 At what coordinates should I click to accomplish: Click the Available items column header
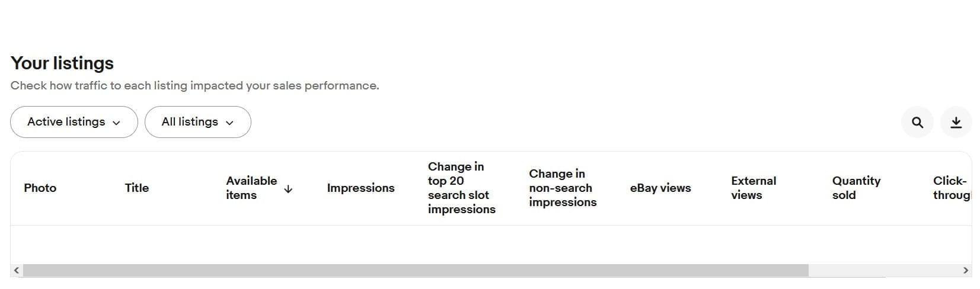(251, 188)
